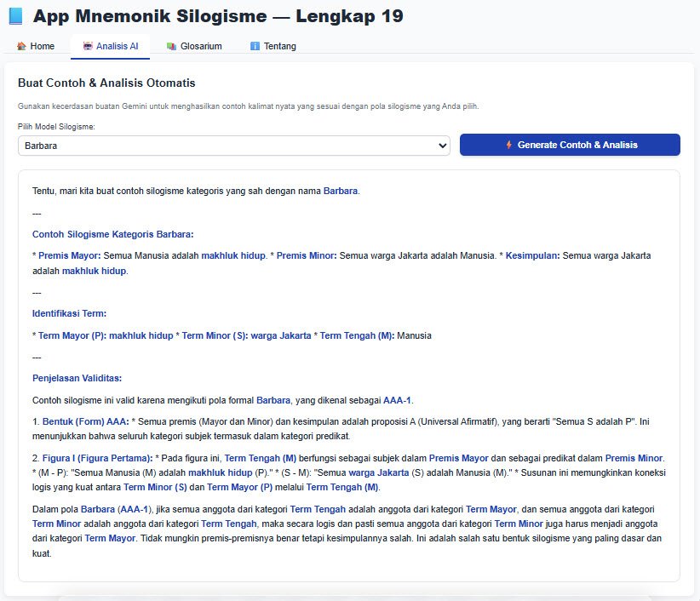This screenshot has height=601, width=700.
Task: Click the 'Bentuk (Form) AAA:' point label
Action: (x=86, y=421)
